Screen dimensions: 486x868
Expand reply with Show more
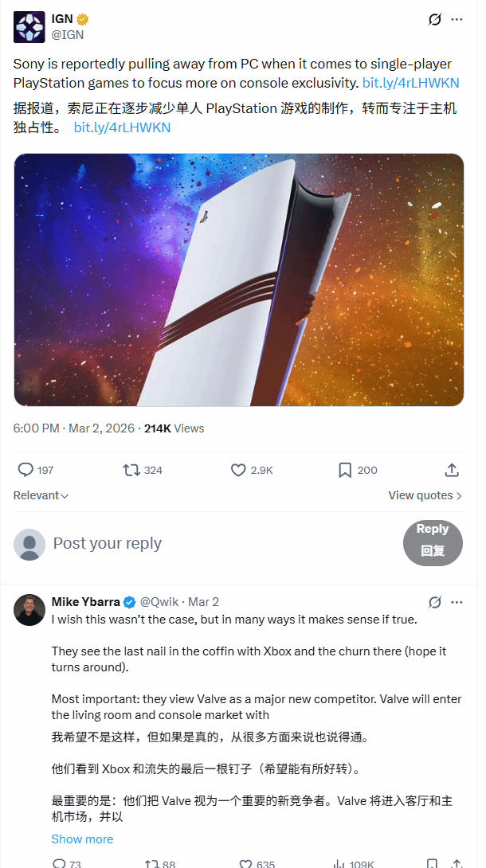[x=82, y=839]
